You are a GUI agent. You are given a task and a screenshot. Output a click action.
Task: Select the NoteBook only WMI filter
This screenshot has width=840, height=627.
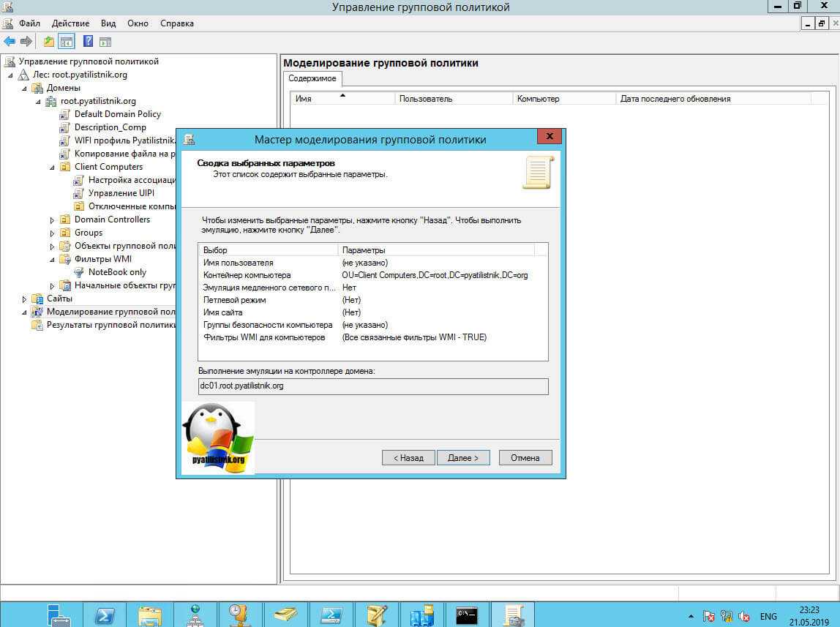coord(117,272)
